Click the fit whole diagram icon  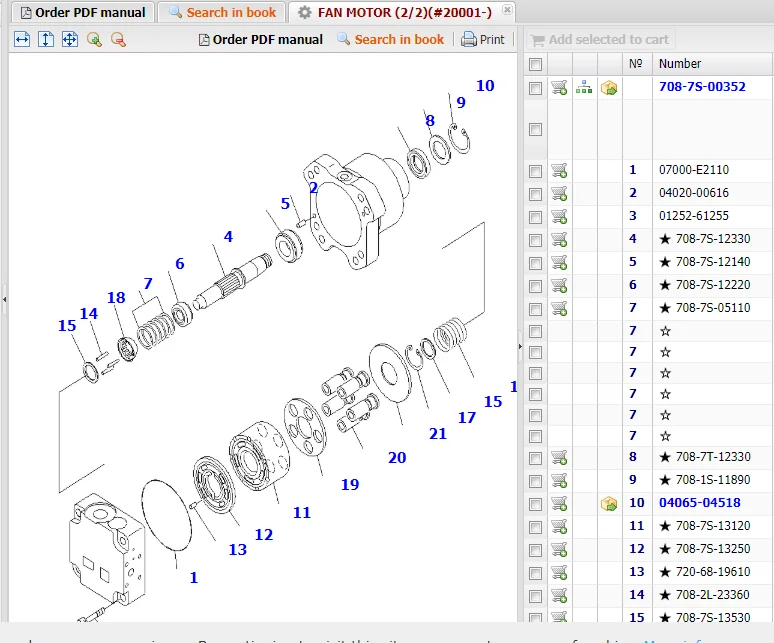(70, 40)
